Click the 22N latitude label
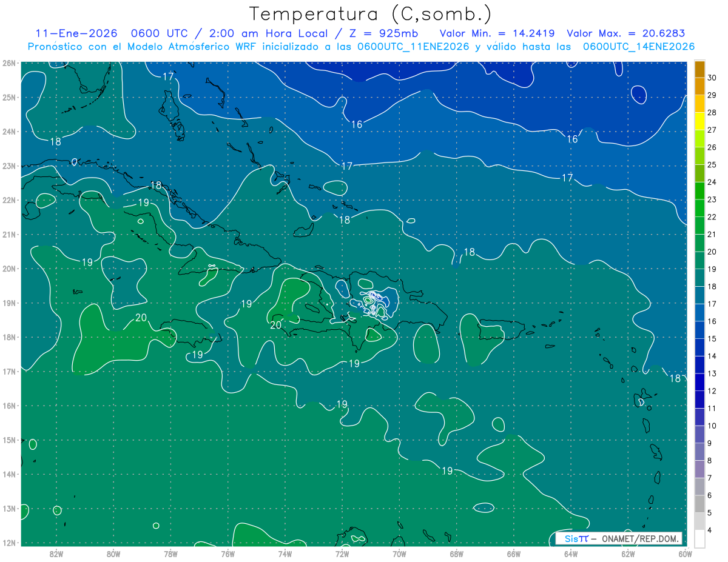The image size is (728, 562). [x=9, y=200]
